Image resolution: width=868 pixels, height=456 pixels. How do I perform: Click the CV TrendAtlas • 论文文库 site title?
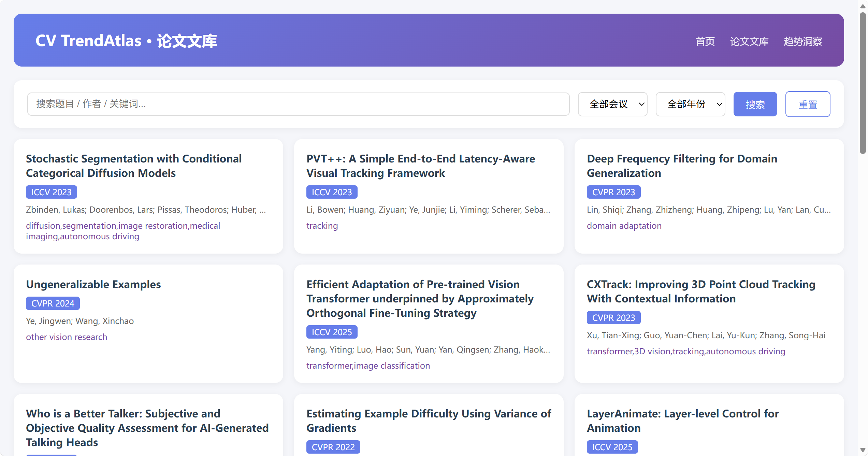click(x=126, y=41)
